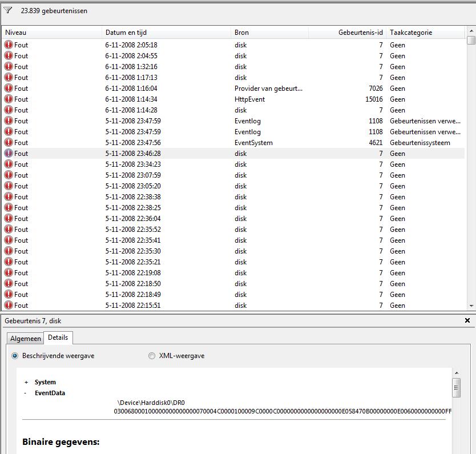Screen dimensions: 476x454
Task: Click the error icon on the first Eventlog 1108 row
Action: (7, 120)
